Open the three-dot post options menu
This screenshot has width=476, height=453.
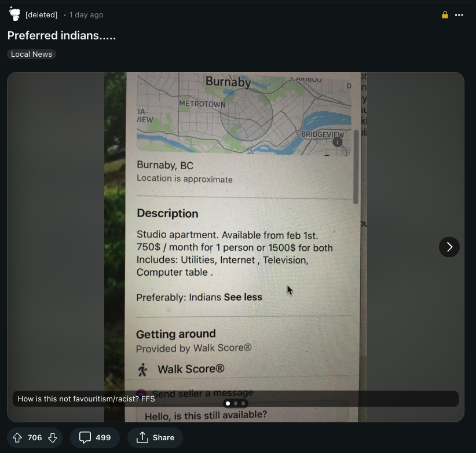(459, 15)
